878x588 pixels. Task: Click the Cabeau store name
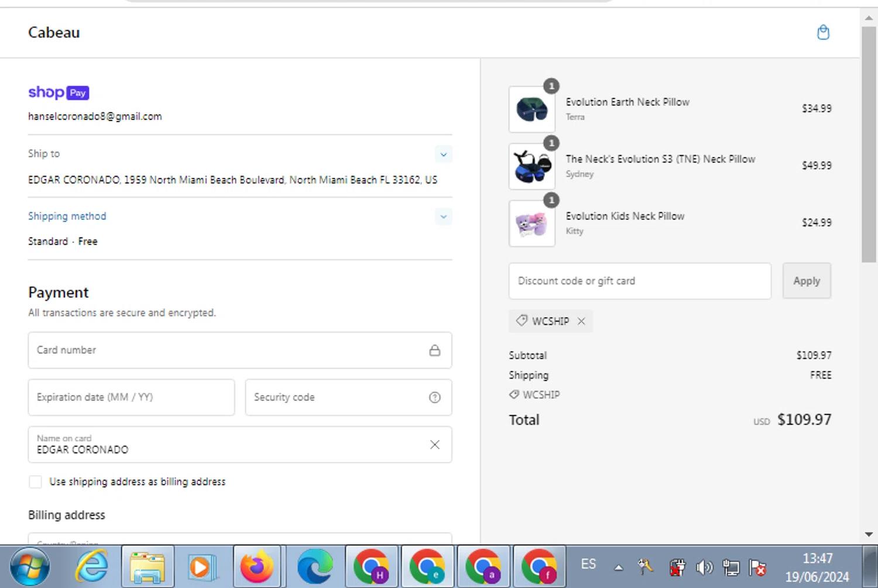pos(54,32)
